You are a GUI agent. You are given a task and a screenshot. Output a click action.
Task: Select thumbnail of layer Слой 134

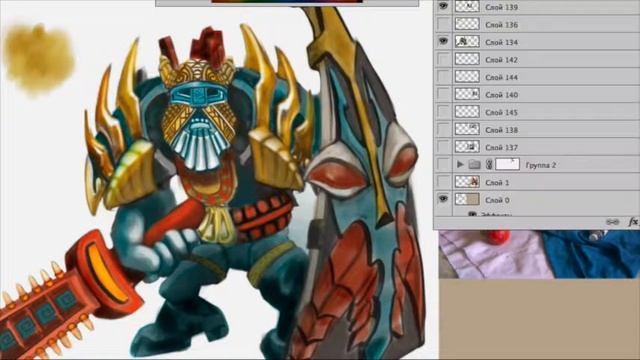coord(467,42)
